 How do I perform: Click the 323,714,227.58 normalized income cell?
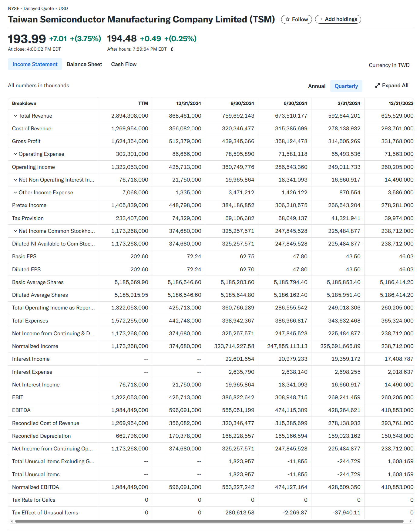234,346
